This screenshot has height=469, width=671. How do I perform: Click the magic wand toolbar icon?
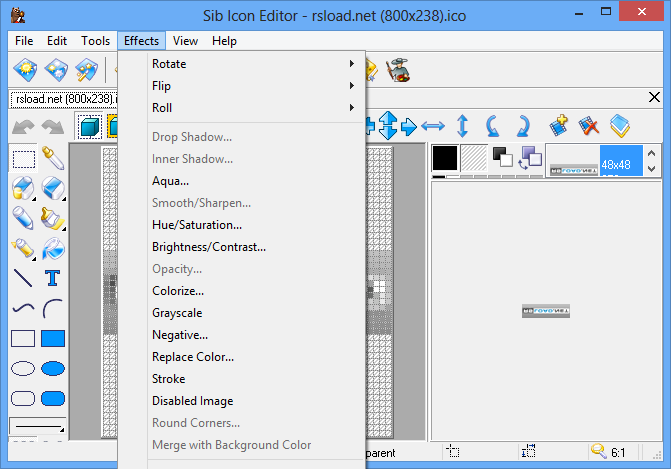point(86,70)
